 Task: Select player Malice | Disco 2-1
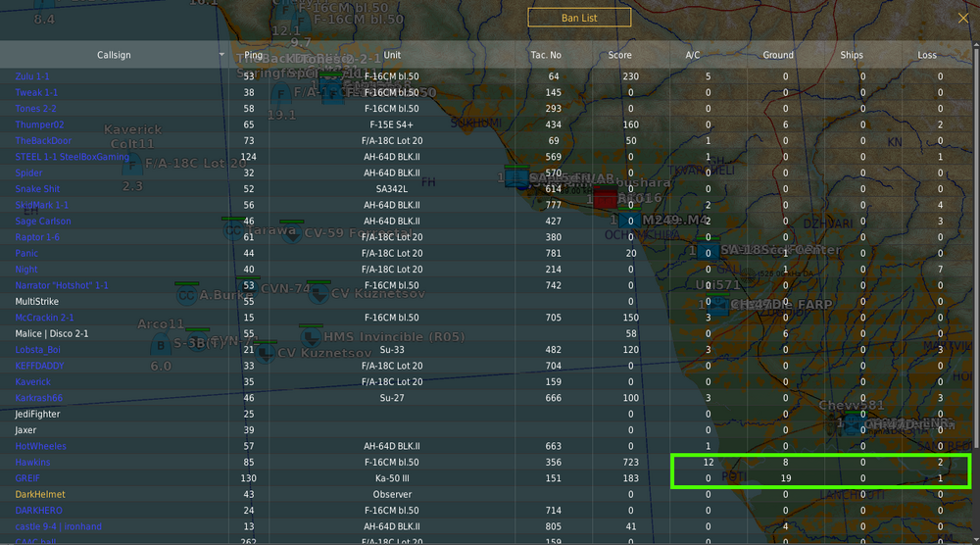[x=52, y=333]
